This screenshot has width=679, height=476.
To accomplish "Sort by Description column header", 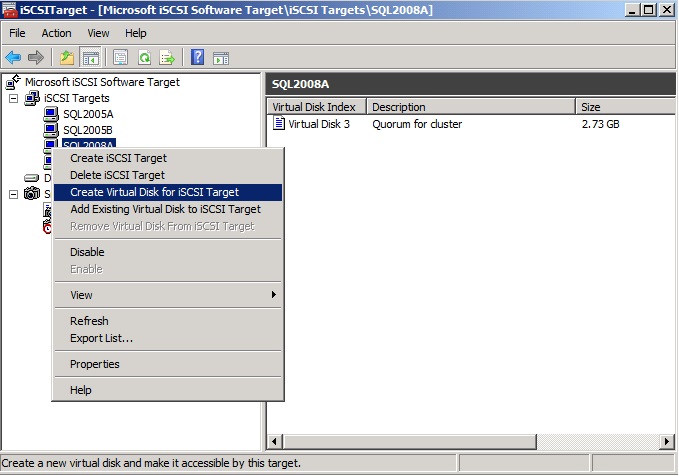I will click(471, 107).
